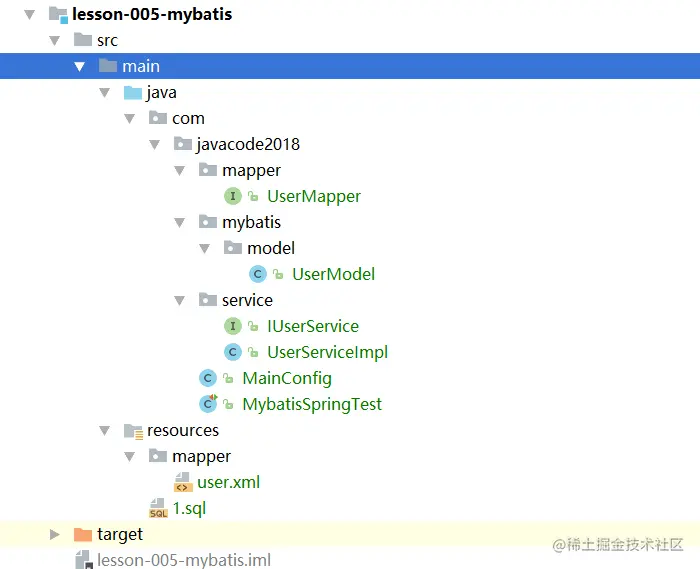Select the IUserService file name

313,326
